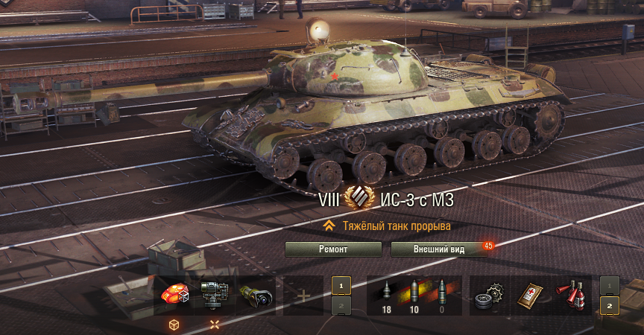The width and height of the screenshot is (644, 335).
Task: Switch to equipment loadout 1
Action: click(341, 286)
